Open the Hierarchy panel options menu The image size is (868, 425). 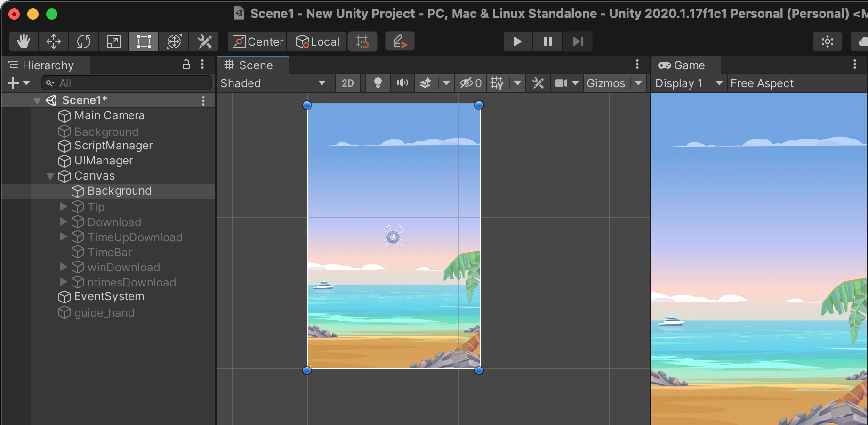click(202, 65)
